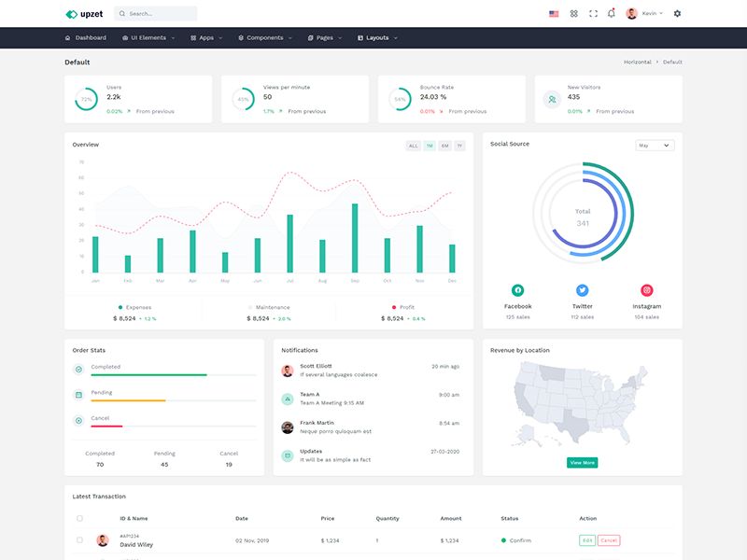The height and width of the screenshot is (560, 747).
Task: Click David Wiley's avatar in transactions
Action: tap(103, 540)
